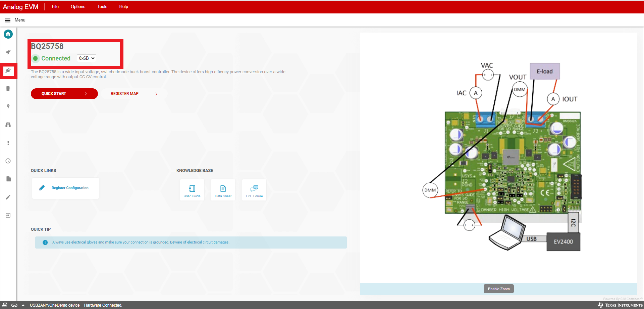Open the Options menu
The height and width of the screenshot is (309, 644).
[78, 7]
